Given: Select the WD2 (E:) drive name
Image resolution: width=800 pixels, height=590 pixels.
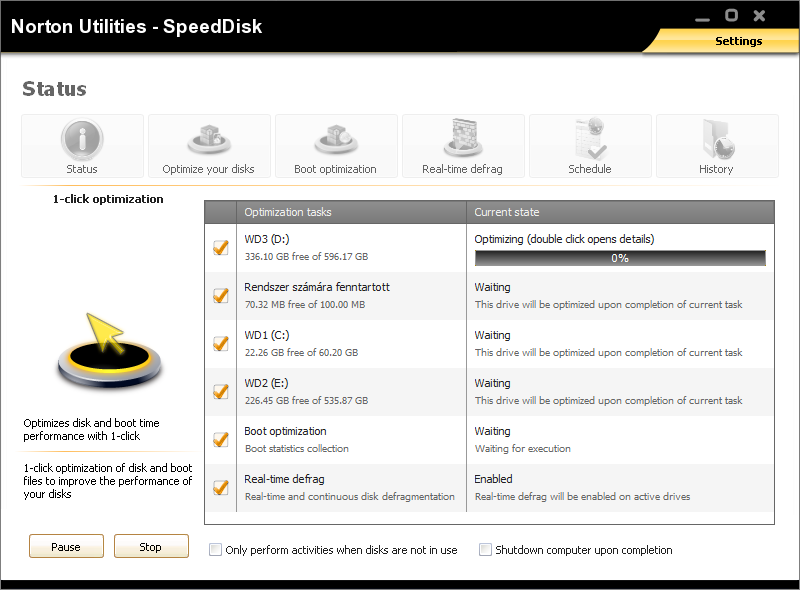Looking at the screenshot, I should point(266,383).
